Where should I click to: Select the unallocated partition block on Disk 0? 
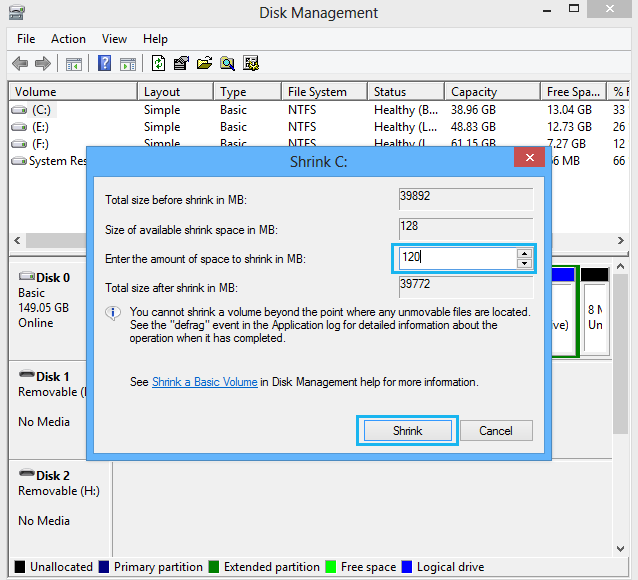(595, 310)
